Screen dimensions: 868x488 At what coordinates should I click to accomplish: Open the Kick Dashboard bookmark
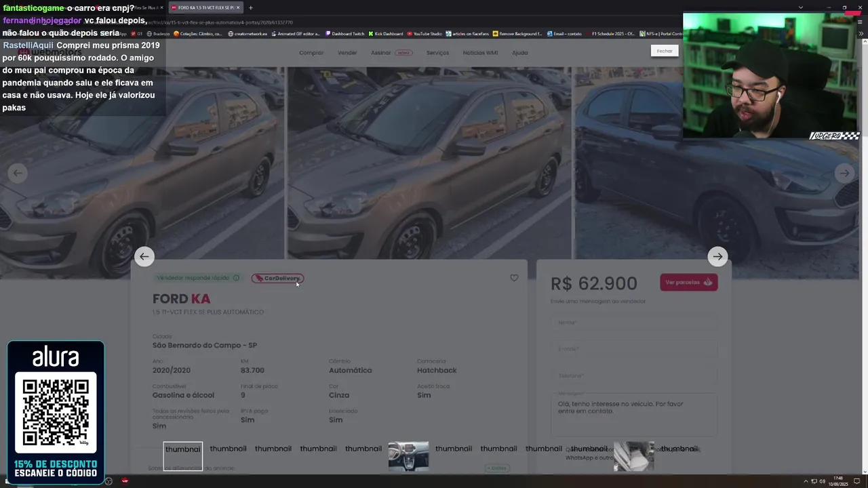pyautogui.click(x=386, y=33)
